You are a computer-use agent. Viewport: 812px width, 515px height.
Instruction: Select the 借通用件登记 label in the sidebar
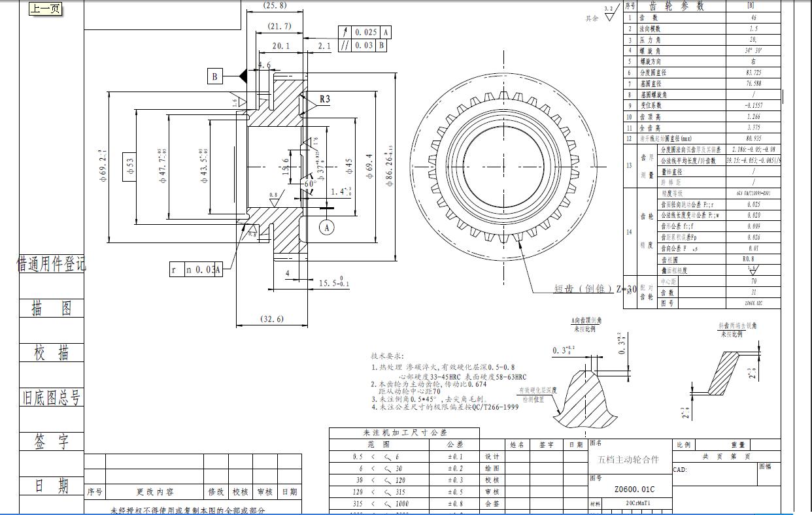pos(52,264)
